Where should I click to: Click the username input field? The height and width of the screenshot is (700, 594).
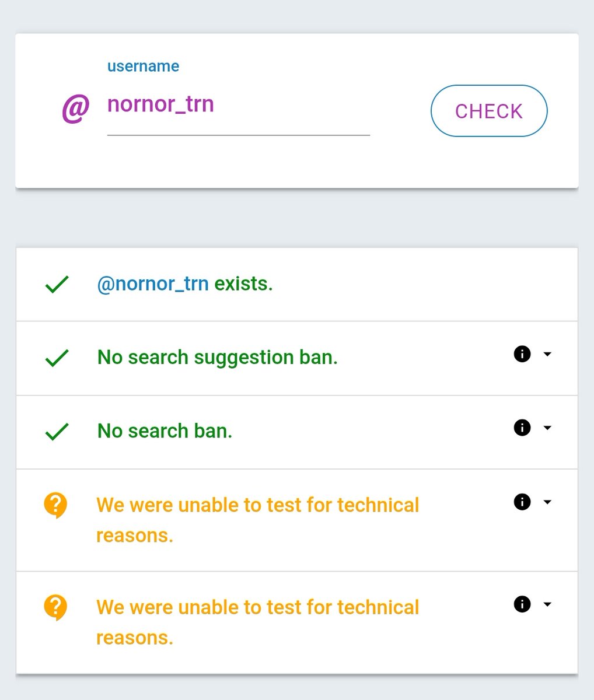click(x=238, y=105)
